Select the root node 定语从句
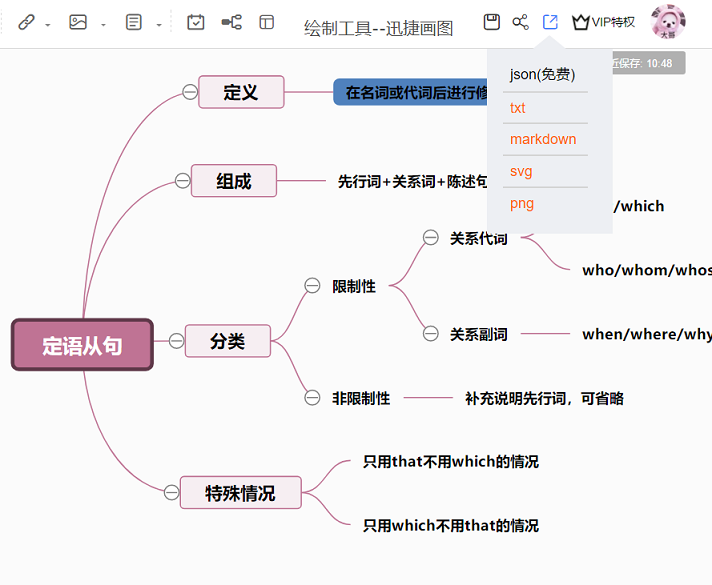This screenshot has width=712, height=585. tap(82, 345)
